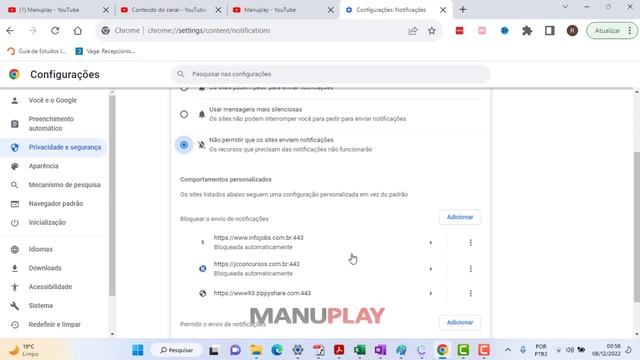The width and height of the screenshot is (640, 360).
Task: Open 'Redefinir e limpar' section
Action: tap(53, 324)
